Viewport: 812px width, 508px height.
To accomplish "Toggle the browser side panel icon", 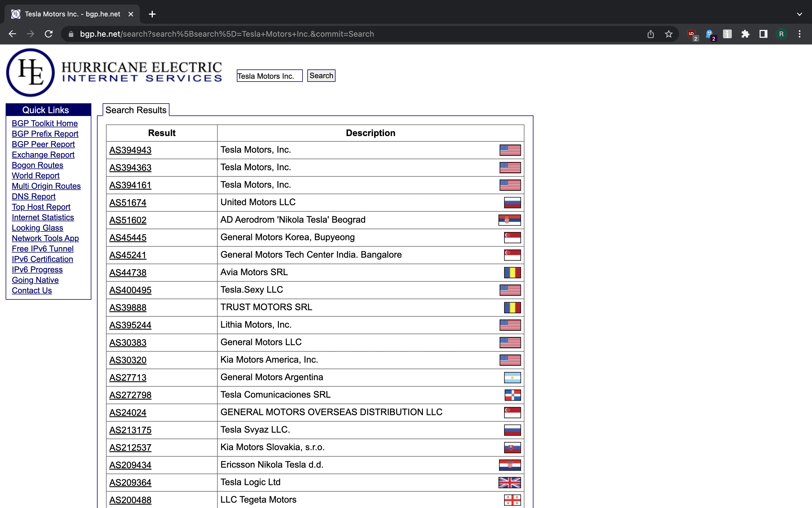I will (763, 34).
